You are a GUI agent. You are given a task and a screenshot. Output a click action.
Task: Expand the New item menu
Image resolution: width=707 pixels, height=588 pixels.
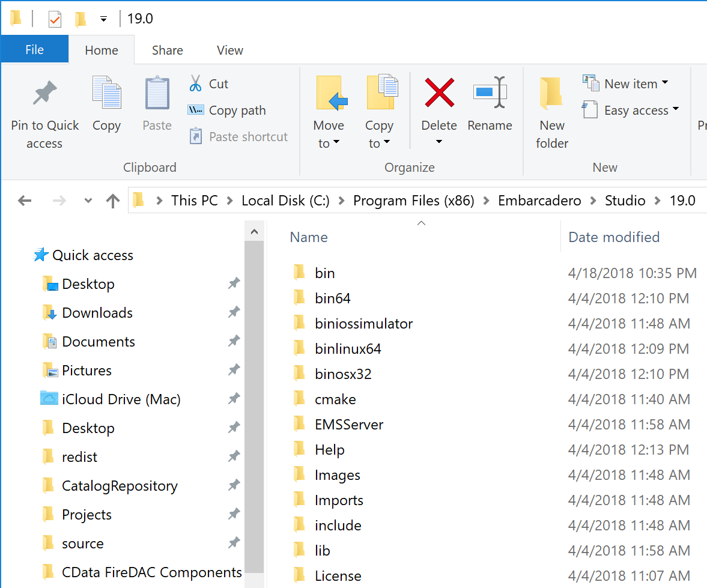pyautogui.click(x=626, y=83)
